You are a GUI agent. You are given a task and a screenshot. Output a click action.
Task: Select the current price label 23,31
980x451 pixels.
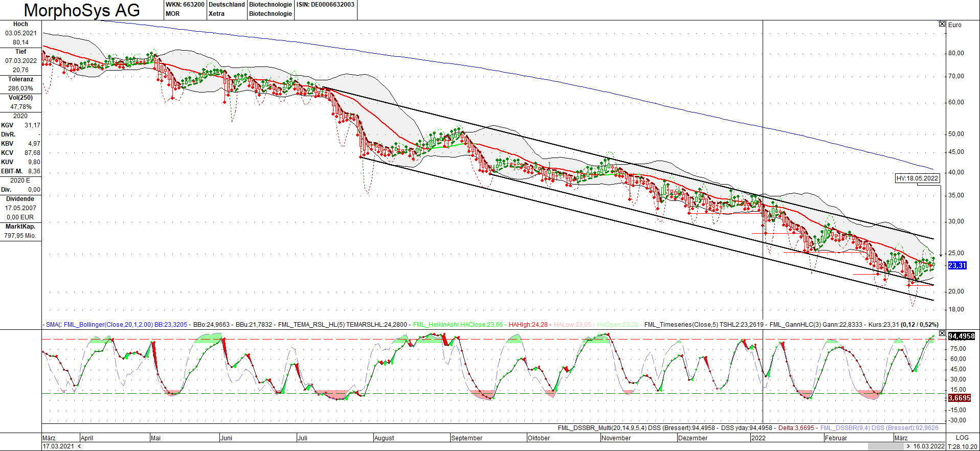pyautogui.click(x=957, y=265)
